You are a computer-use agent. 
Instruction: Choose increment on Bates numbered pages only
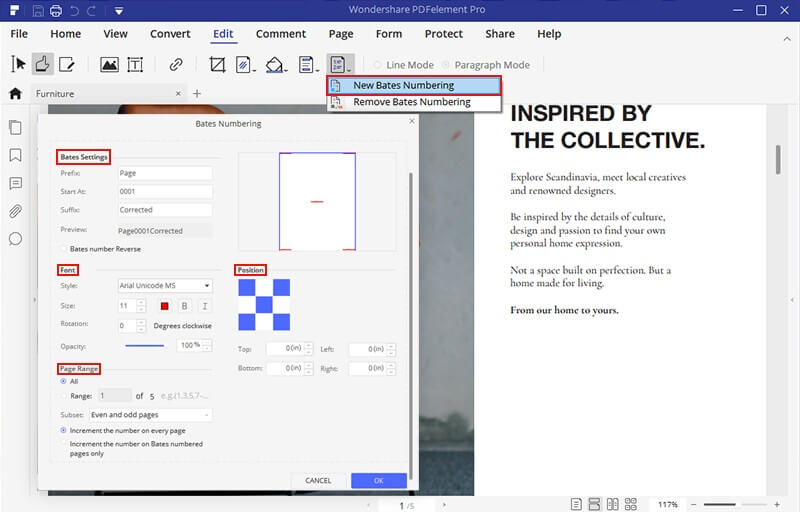65,444
